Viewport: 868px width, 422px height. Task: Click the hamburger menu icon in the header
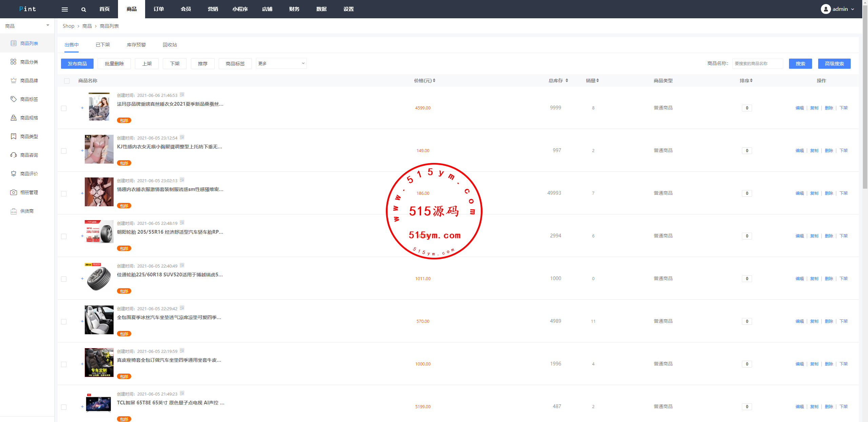[64, 9]
